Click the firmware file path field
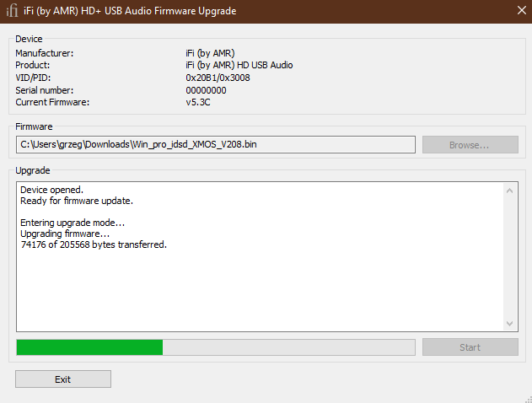Viewport: 532px width, 403px height. tap(216, 144)
